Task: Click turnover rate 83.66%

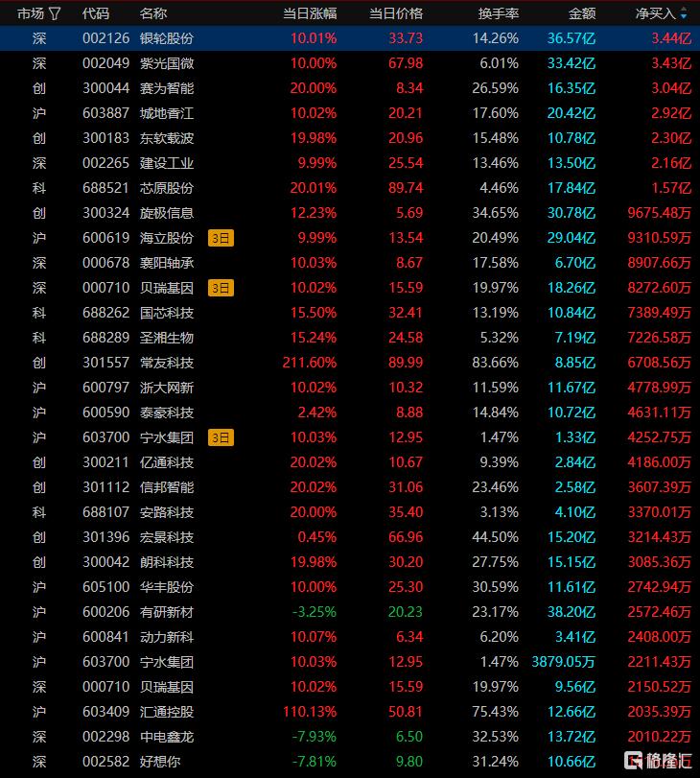Action: coord(495,363)
